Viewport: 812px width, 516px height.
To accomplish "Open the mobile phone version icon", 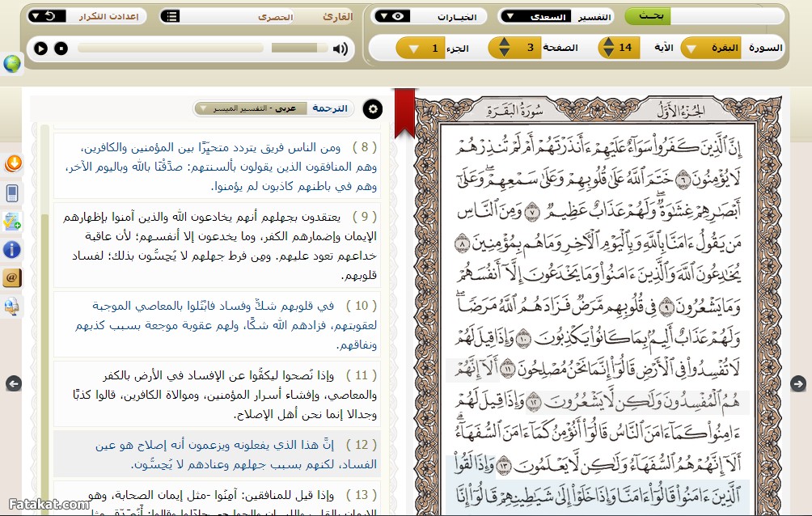I will (13, 192).
